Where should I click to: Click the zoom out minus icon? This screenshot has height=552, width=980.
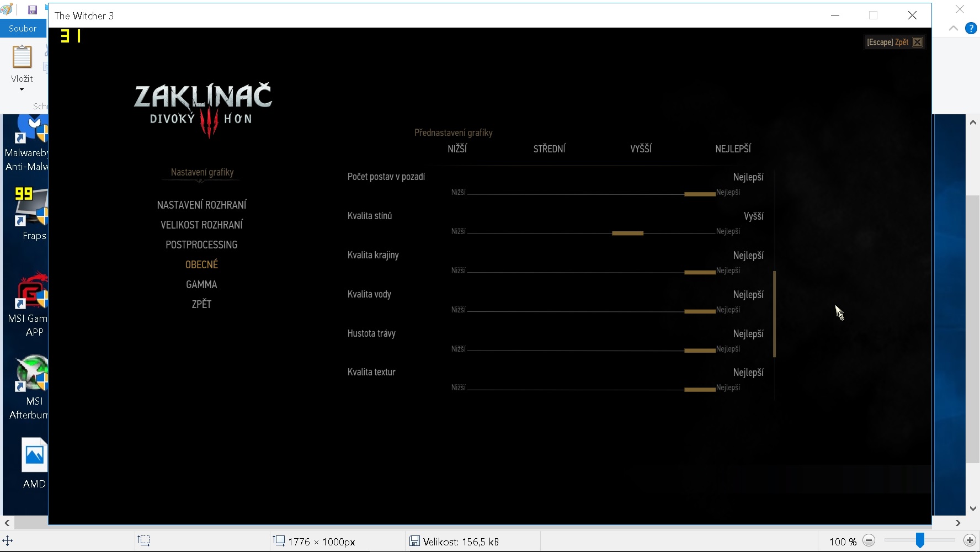point(869,541)
